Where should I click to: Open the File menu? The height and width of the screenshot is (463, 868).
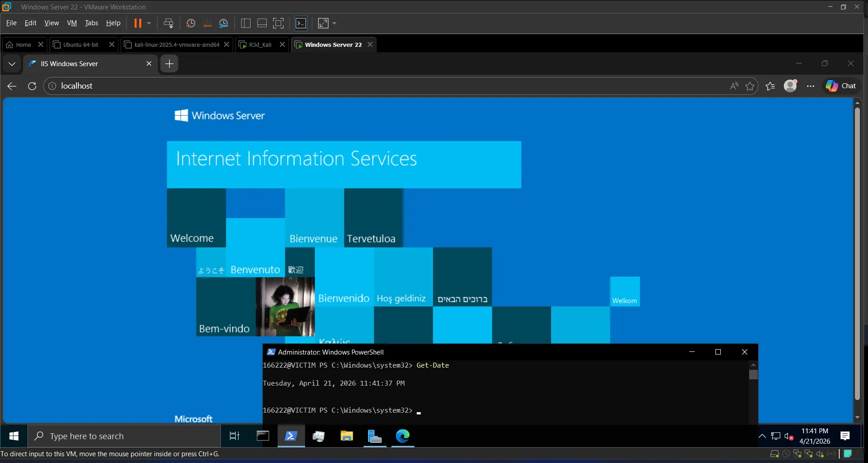coord(11,23)
